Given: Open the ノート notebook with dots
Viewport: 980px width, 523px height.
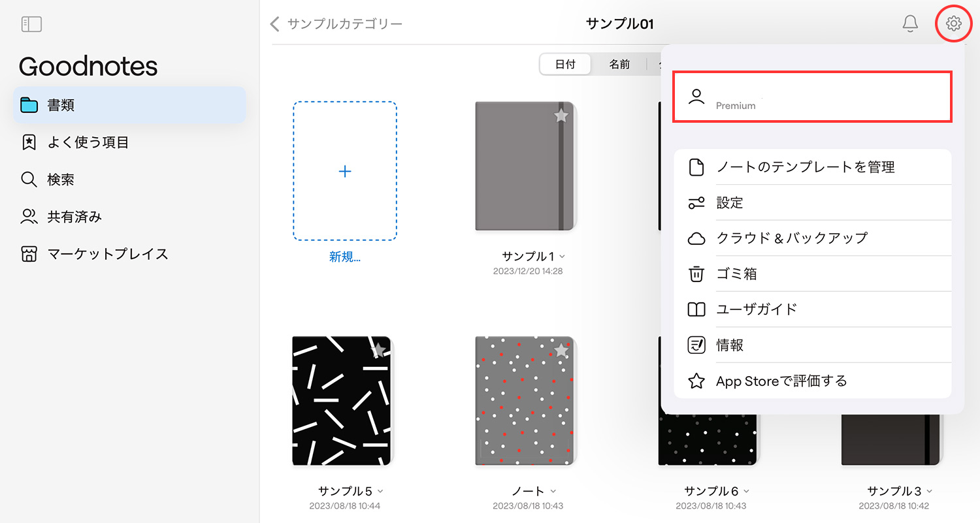Looking at the screenshot, I should (x=525, y=401).
